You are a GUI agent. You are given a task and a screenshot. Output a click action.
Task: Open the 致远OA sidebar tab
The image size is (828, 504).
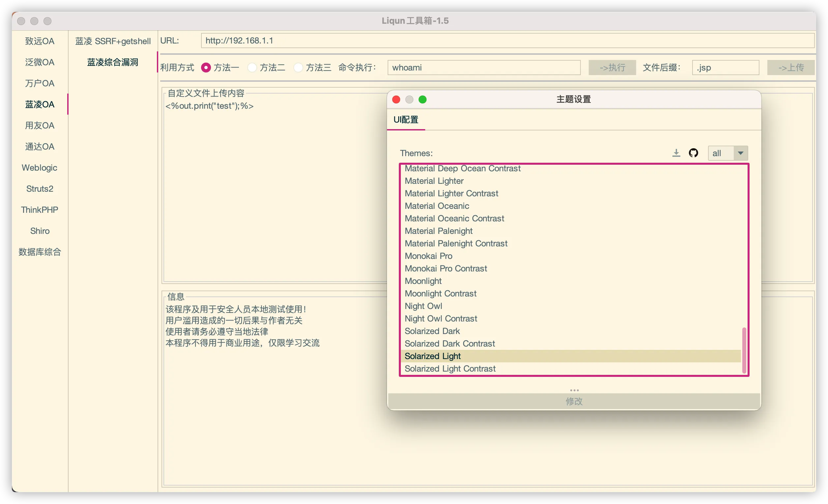tap(40, 41)
